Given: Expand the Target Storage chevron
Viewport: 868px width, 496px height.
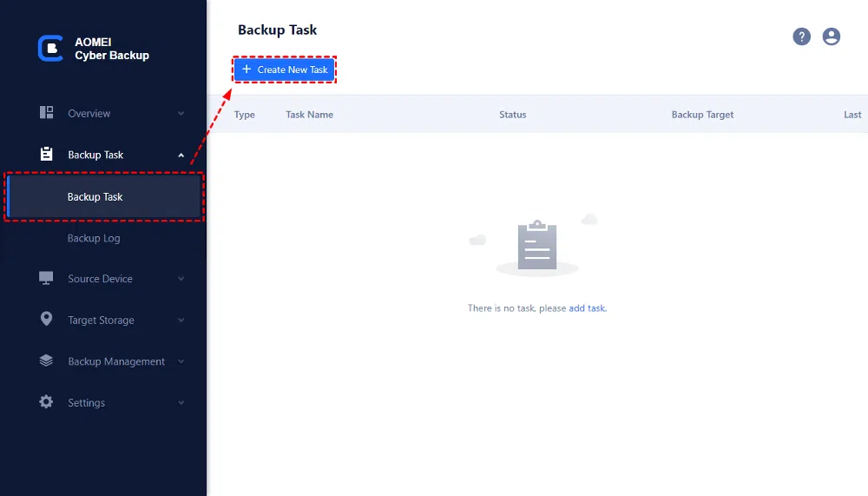Looking at the screenshot, I should point(181,321).
